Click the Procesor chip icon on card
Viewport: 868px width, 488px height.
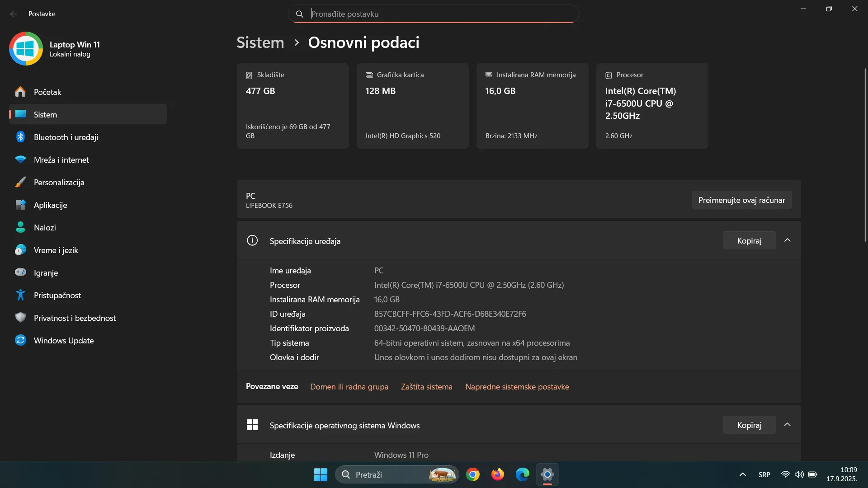(609, 75)
